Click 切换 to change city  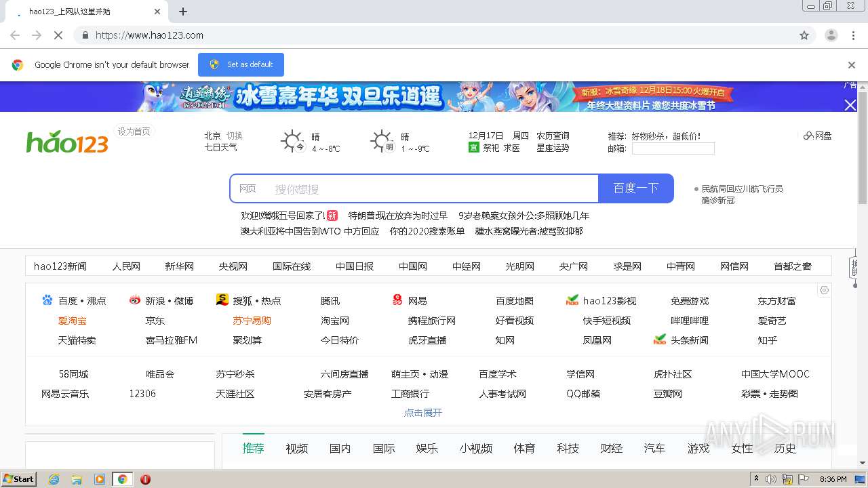(x=234, y=136)
